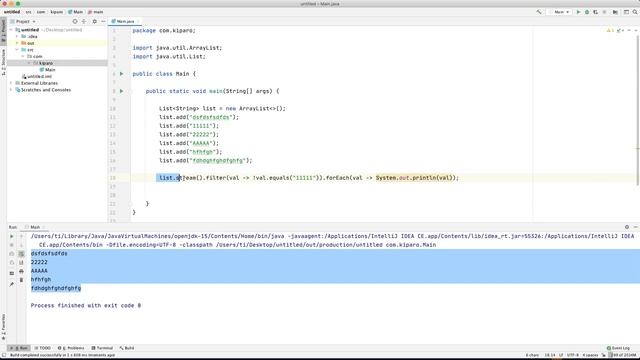
Task: Open the TODO tool window tab
Action: [42, 348]
